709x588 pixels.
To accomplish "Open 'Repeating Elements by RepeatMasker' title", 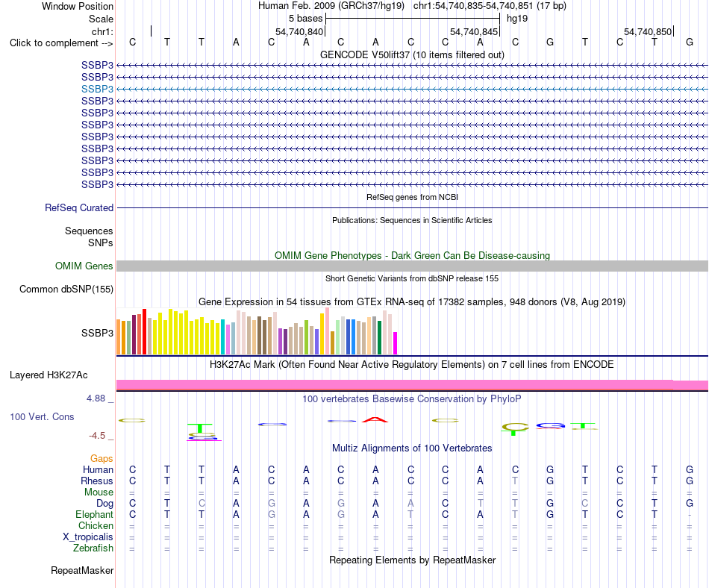I will [412, 560].
